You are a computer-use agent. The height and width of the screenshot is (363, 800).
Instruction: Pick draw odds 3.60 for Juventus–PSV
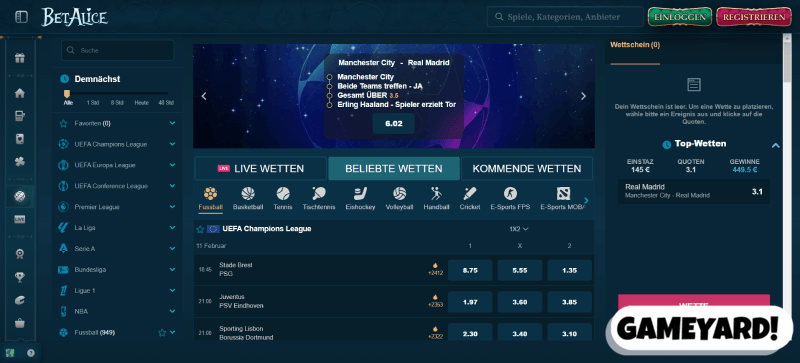tap(520, 302)
